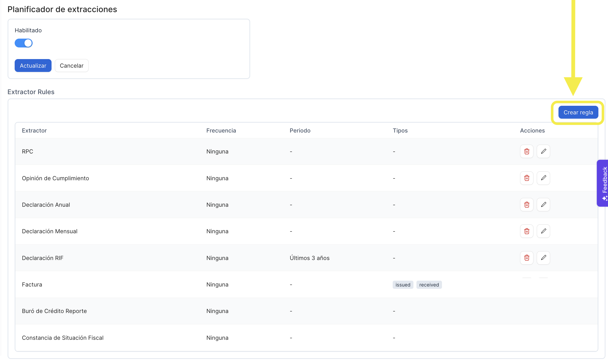This screenshot has height=364, width=608.
Task: Click the Extractor column header
Action: click(34, 131)
